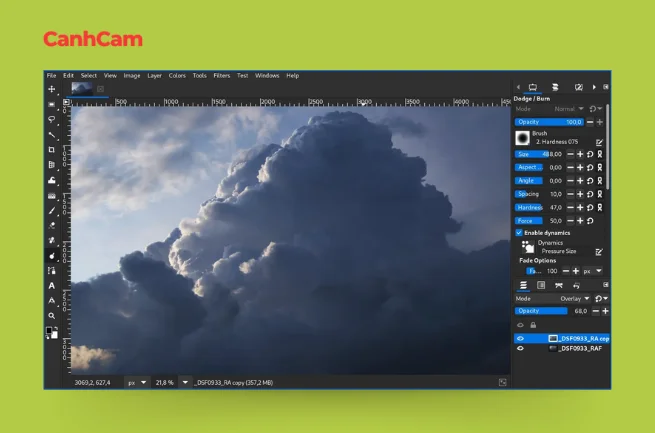Select the Text tool
Screen dimensions: 655x433
click(x=52, y=286)
